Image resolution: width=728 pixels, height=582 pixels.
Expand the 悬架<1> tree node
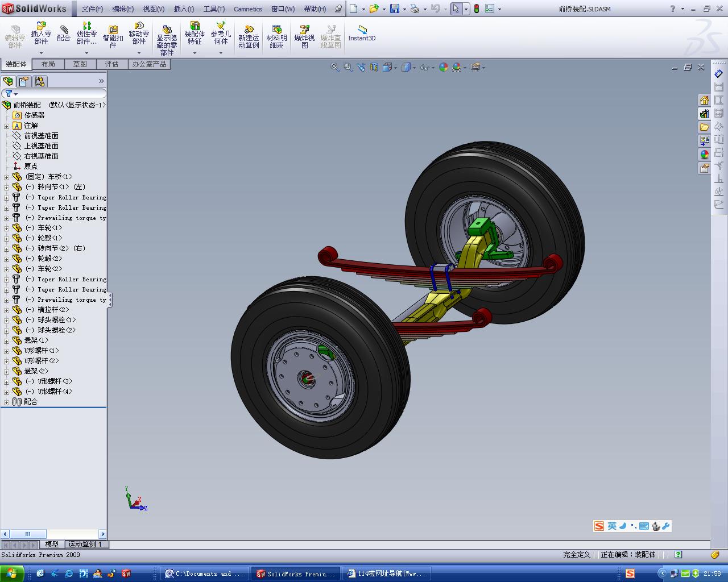pyautogui.click(x=7, y=340)
